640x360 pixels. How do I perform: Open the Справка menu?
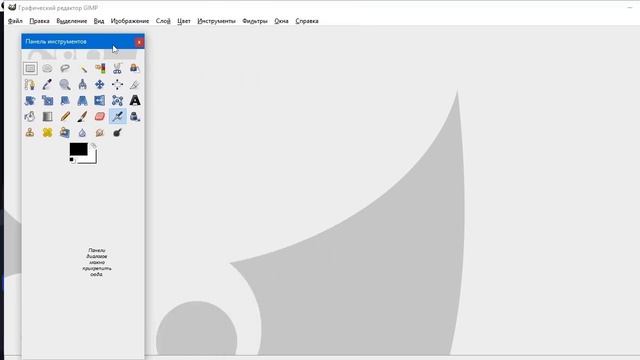tap(307, 21)
